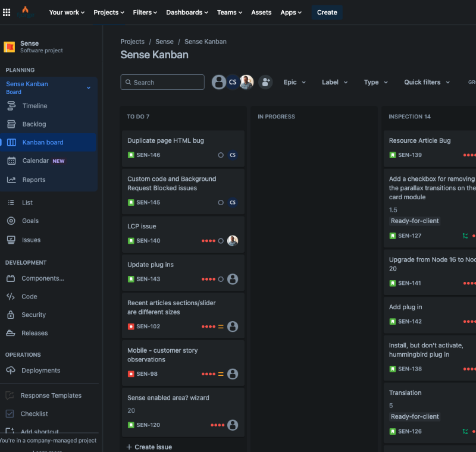Click the red dots on SEN-143
Image resolution: width=476 pixels, height=452 pixels.
coord(209,279)
